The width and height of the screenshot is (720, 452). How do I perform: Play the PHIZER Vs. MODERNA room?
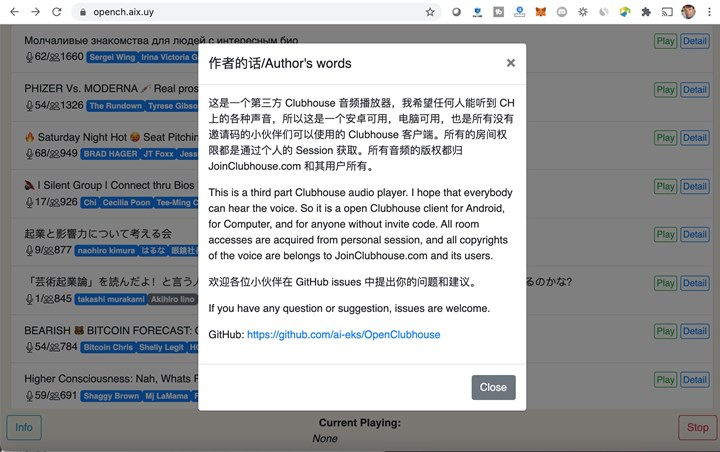pos(665,90)
